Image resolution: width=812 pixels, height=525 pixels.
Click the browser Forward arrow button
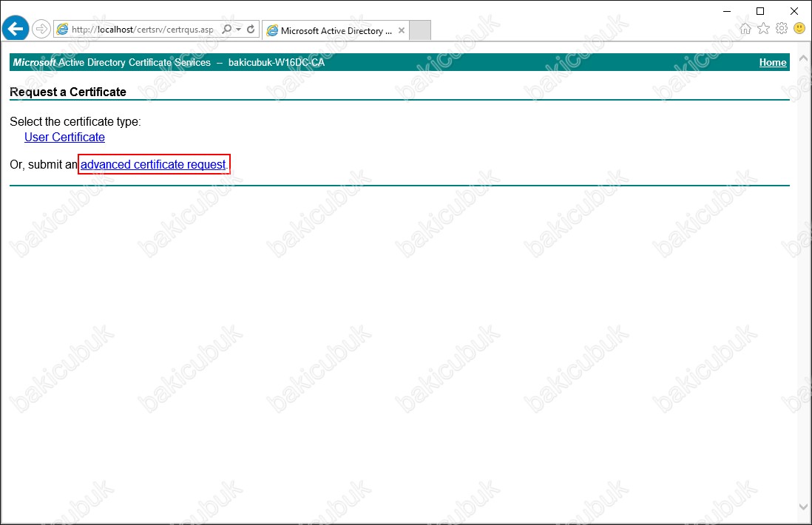pyautogui.click(x=41, y=29)
